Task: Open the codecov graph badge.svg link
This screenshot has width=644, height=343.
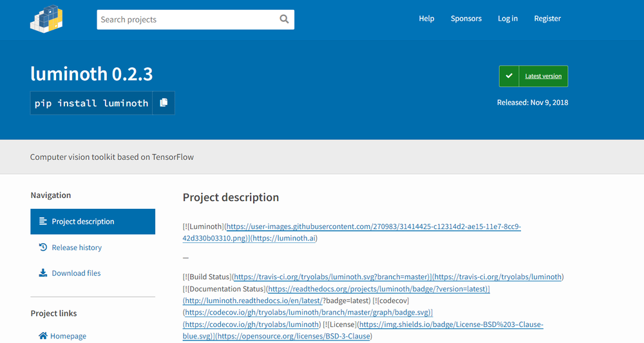Action: 307,312
